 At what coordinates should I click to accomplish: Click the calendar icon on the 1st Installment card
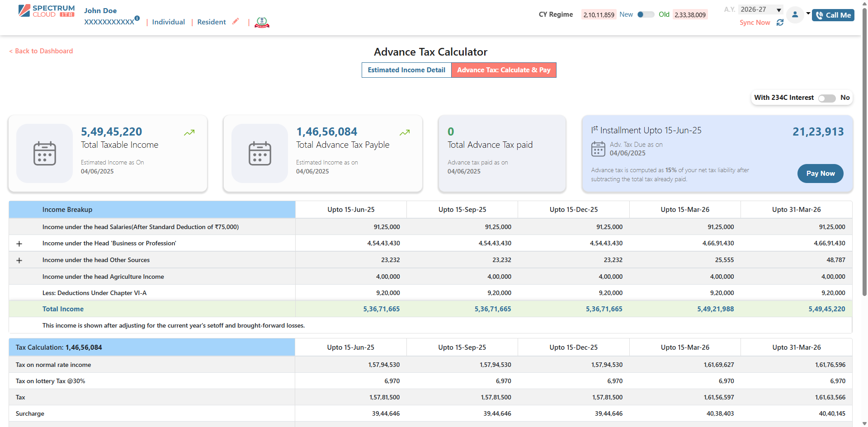click(598, 149)
